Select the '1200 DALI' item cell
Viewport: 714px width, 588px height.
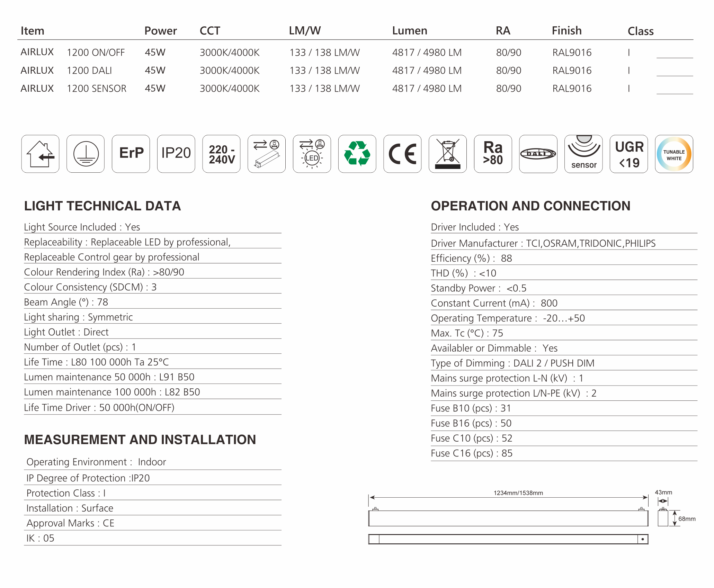(89, 71)
